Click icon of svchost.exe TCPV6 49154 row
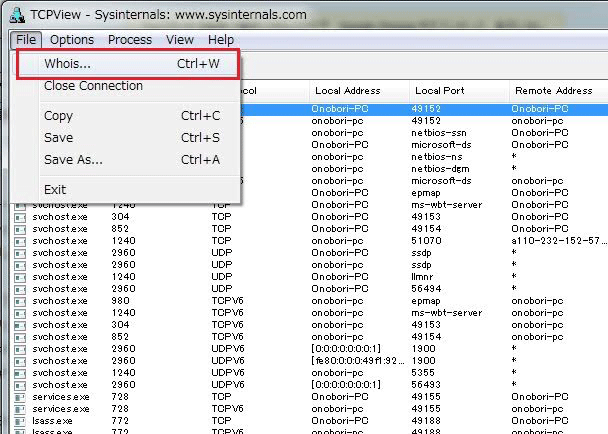Image resolution: width=608 pixels, height=434 pixels. click(20, 338)
